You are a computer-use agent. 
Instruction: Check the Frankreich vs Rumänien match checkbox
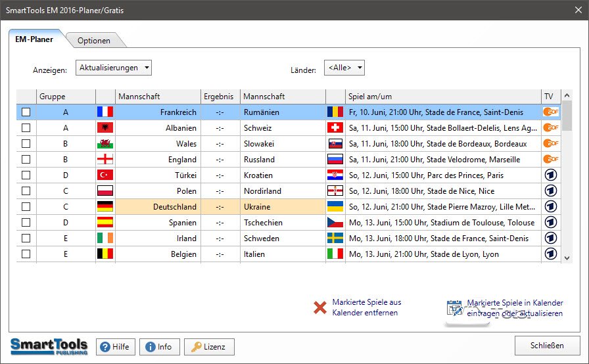26,112
